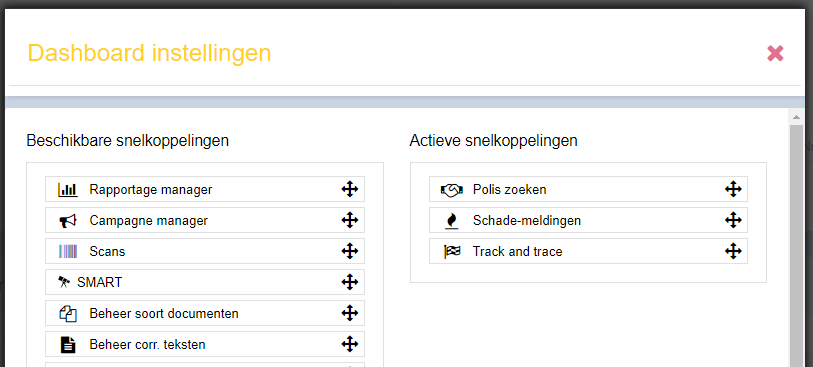Image resolution: width=813 pixels, height=367 pixels.
Task: Click the megaphone icon for Campagne manager
Action: [x=68, y=221]
